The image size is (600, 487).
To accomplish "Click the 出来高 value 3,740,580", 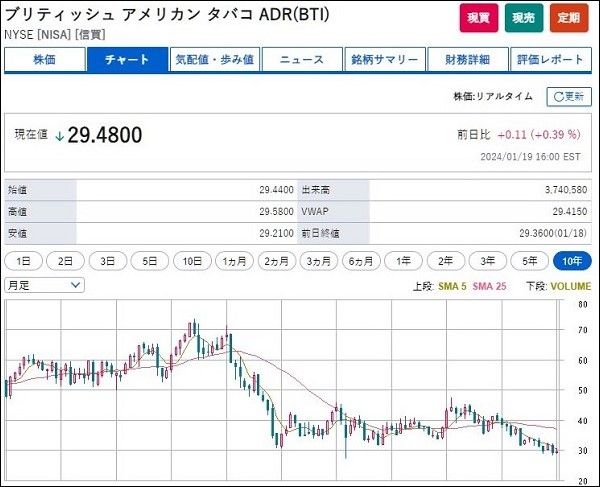I will (x=566, y=190).
